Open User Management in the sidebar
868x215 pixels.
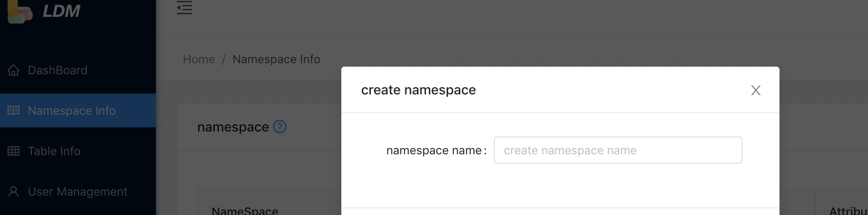[78, 191]
